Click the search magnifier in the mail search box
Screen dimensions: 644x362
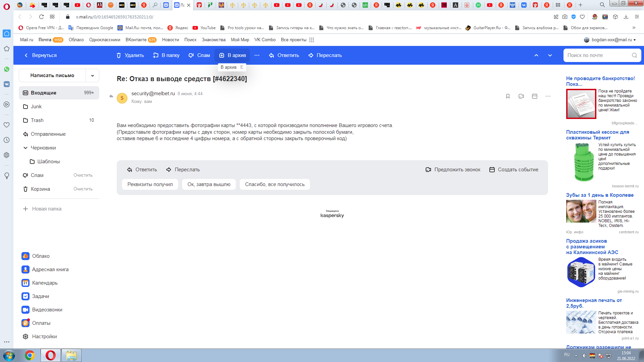(634, 55)
